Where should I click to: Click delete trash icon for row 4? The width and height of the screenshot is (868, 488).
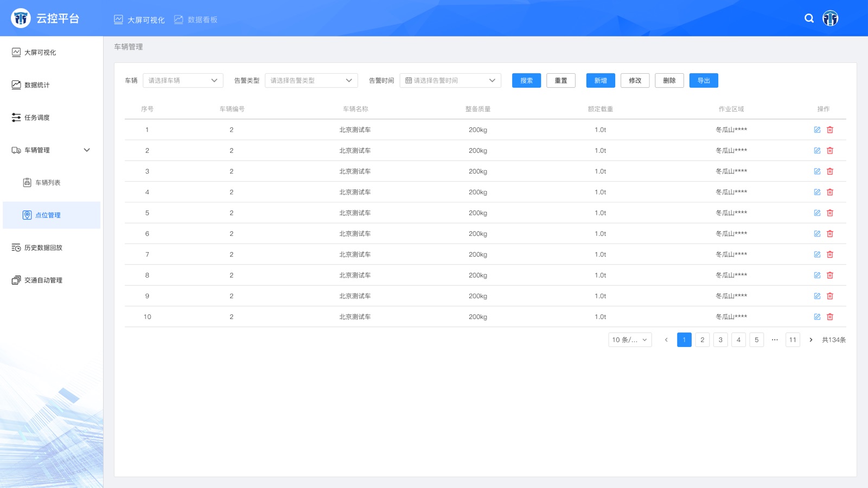pos(830,192)
